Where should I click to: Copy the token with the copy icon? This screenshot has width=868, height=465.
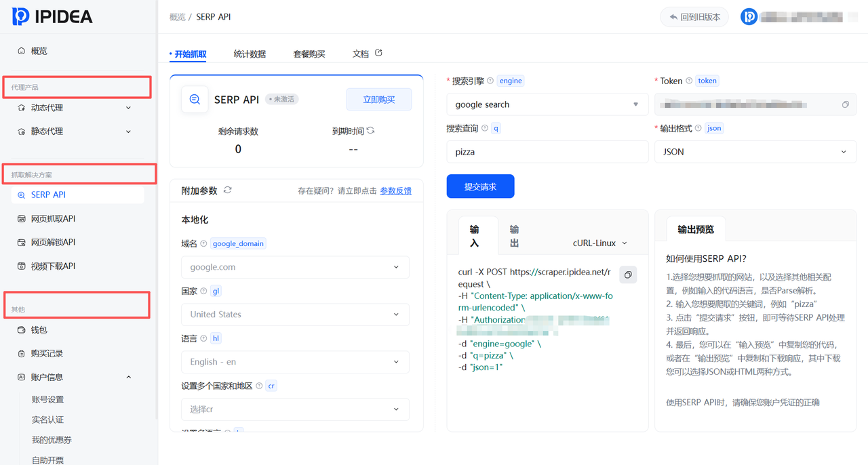(845, 104)
